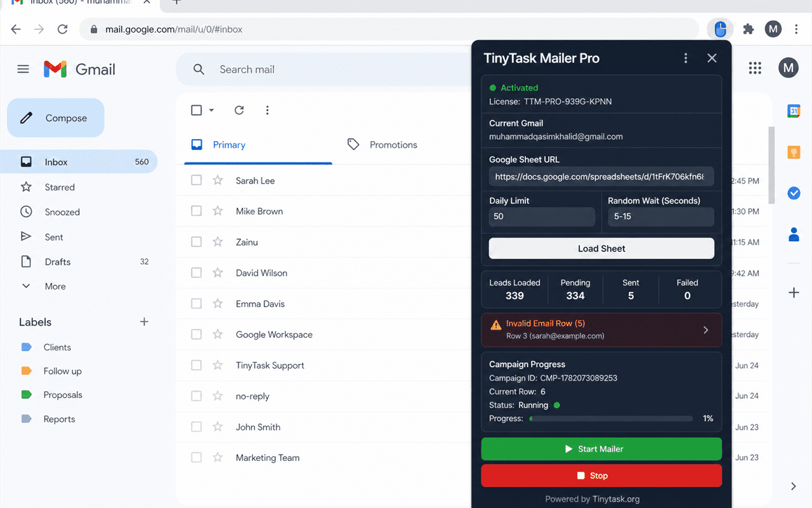812x508 pixels.
Task: Click the Google Sheet URL field
Action: tap(601, 177)
